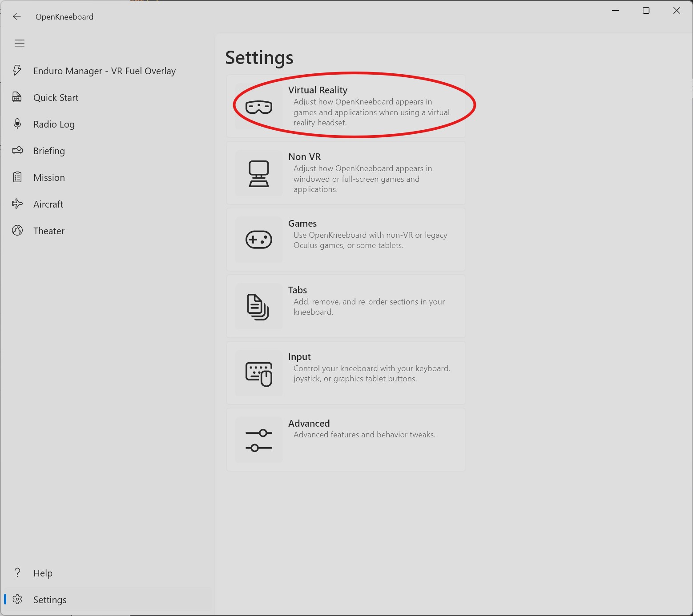Click the Input keyboard and mouse icon
Viewport: 693px width, 616px height.
click(259, 374)
